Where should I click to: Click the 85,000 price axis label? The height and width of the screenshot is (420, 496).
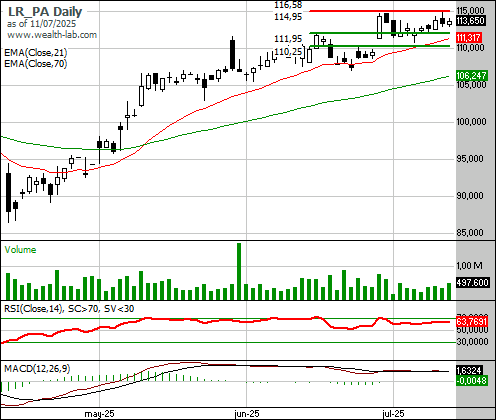point(470,233)
